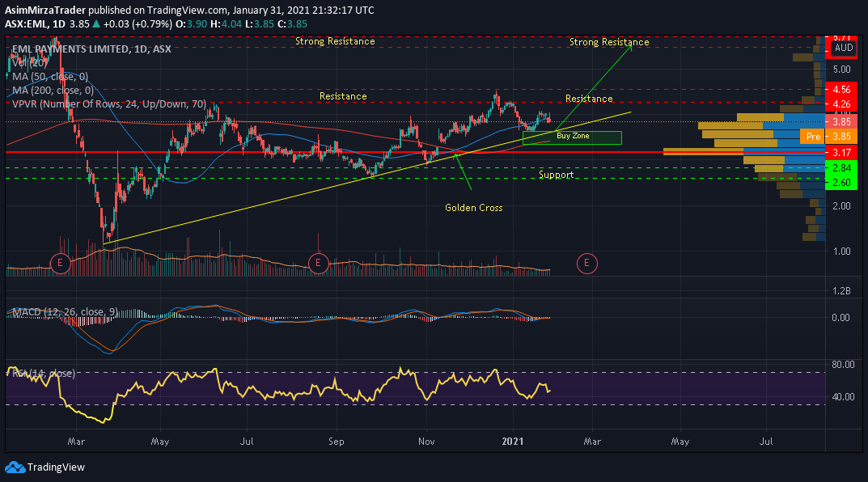This screenshot has height=482, width=868.
Task: Click the 5.00 price axis label
Action: 842,70
